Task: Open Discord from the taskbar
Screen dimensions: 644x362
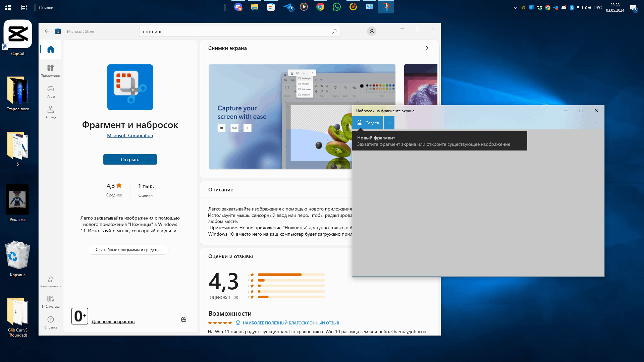Action: pyautogui.click(x=238, y=7)
